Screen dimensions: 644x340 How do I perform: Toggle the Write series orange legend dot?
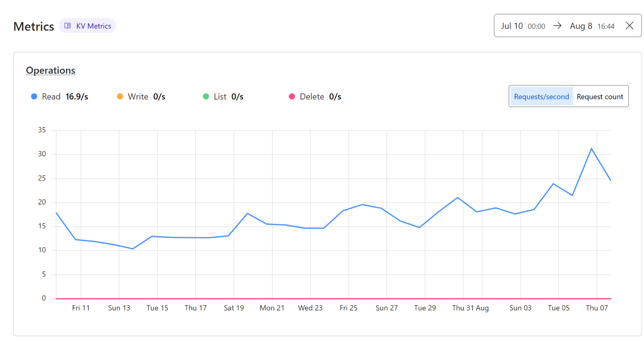coord(120,97)
